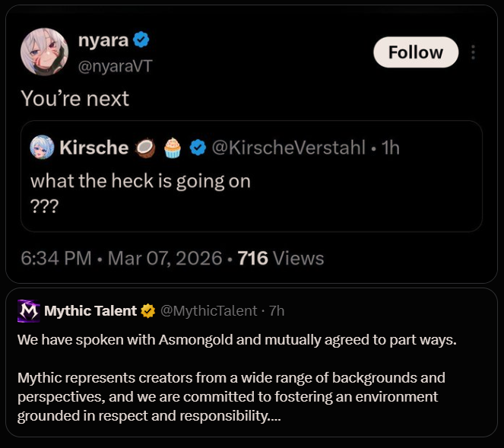This screenshot has height=448, width=504.
Task: Click the 716 Views counter
Action: pyautogui.click(x=281, y=259)
